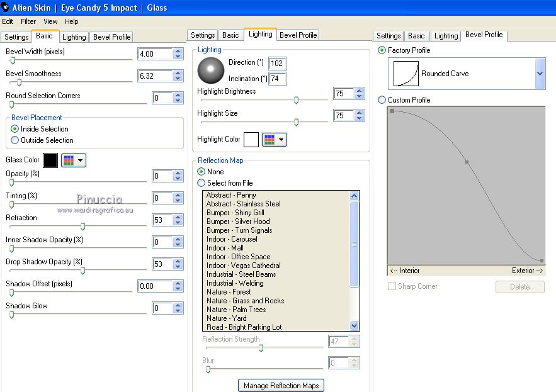Decrease Tinting value with stepper down arrow
The image size is (556, 392).
178,201
